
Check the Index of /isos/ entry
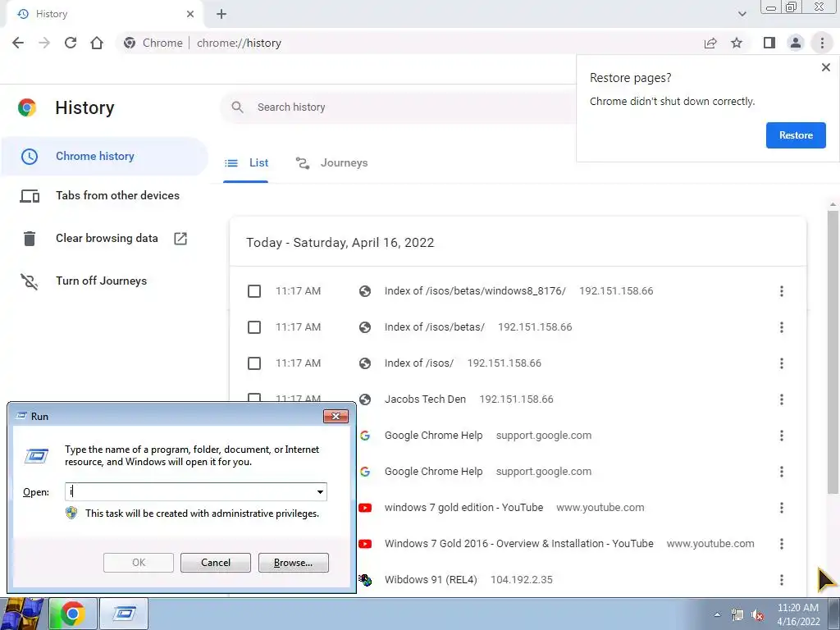tap(254, 363)
